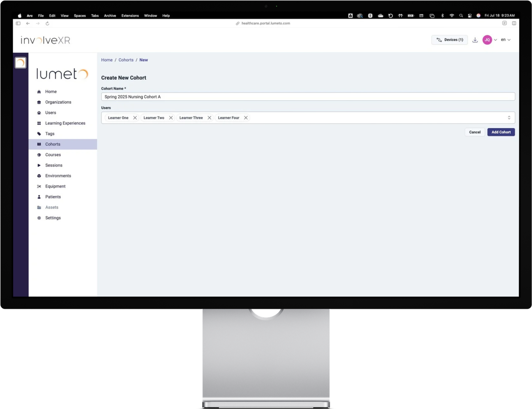This screenshot has height=409, width=532.
Task: Expand the Users multi-select dropdown arrows
Action: click(x=509, y=118)
